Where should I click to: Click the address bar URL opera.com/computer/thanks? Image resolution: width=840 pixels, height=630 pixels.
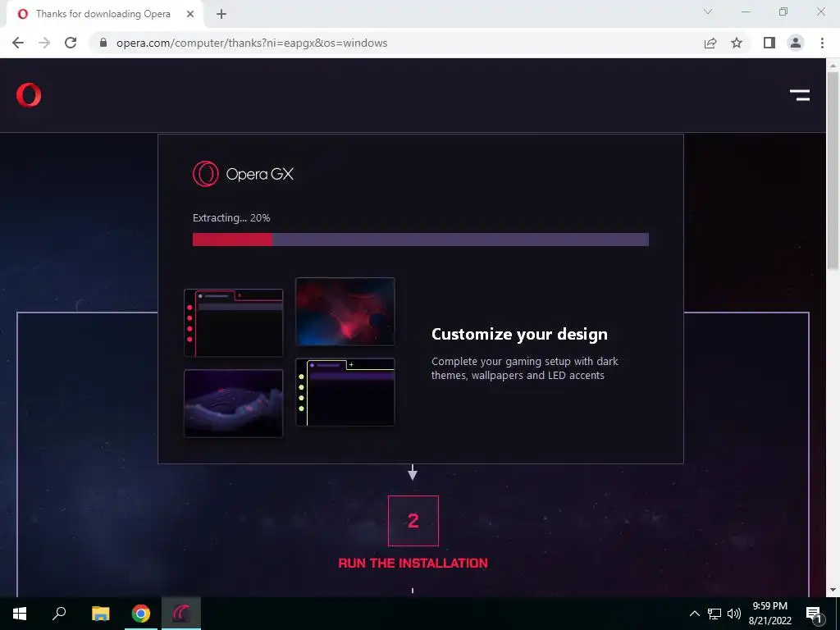tap(252, 43)
